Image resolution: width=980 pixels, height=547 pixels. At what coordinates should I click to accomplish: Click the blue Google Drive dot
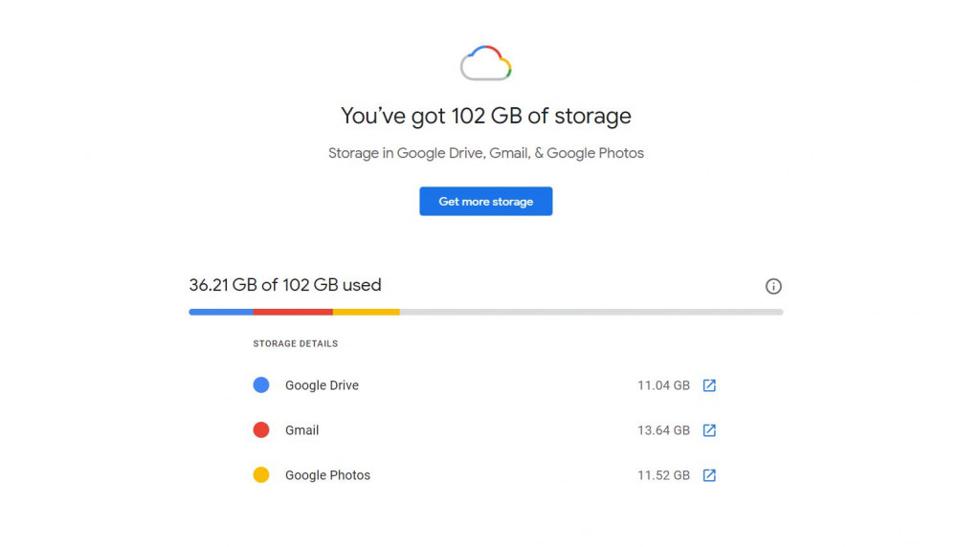[x=260, y=385]
